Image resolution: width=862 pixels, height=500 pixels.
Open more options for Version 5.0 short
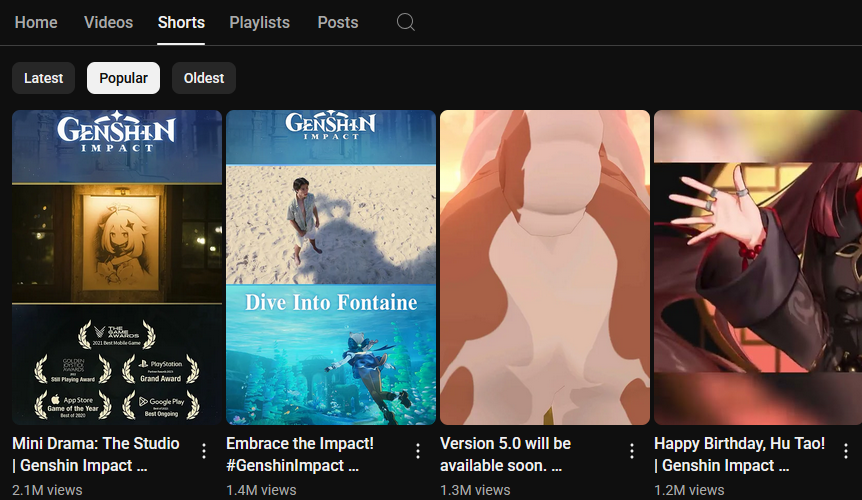coord(632,451)
